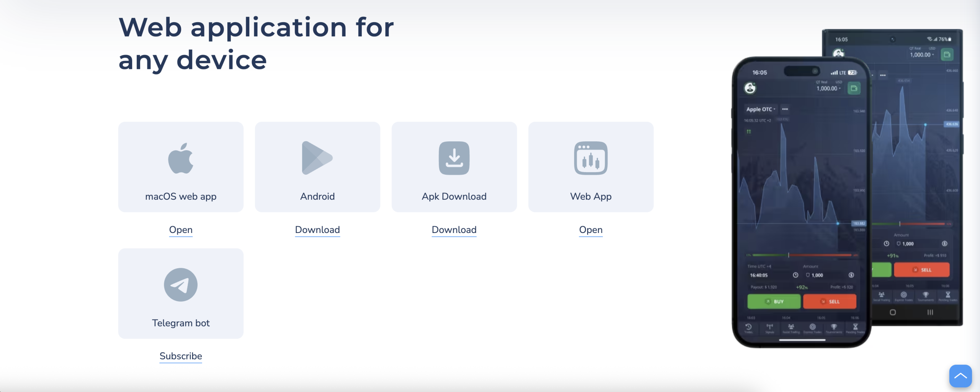Click the Telegram bot paper plane icon

click(180, 284)
